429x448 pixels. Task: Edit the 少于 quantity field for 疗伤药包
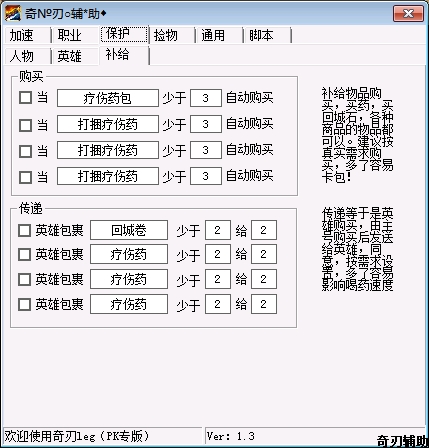pos(206,98)
